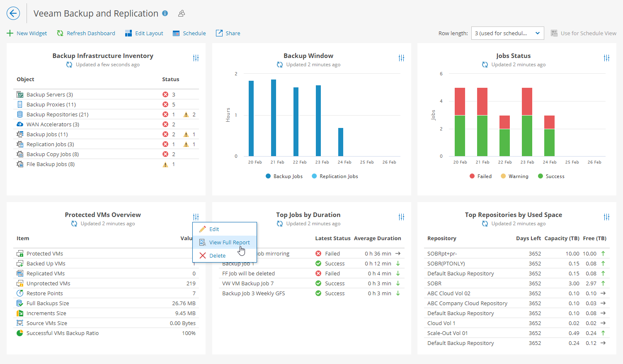Click Use for Schedule View
Image resolution: width=623 pixels, height=364 pixels.
(x=584, y=33)
